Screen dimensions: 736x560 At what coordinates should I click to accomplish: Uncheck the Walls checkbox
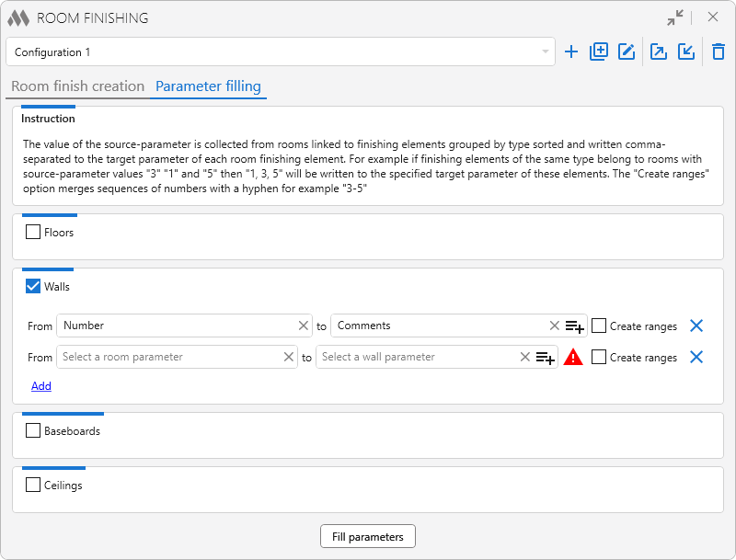tap(34, 287)
